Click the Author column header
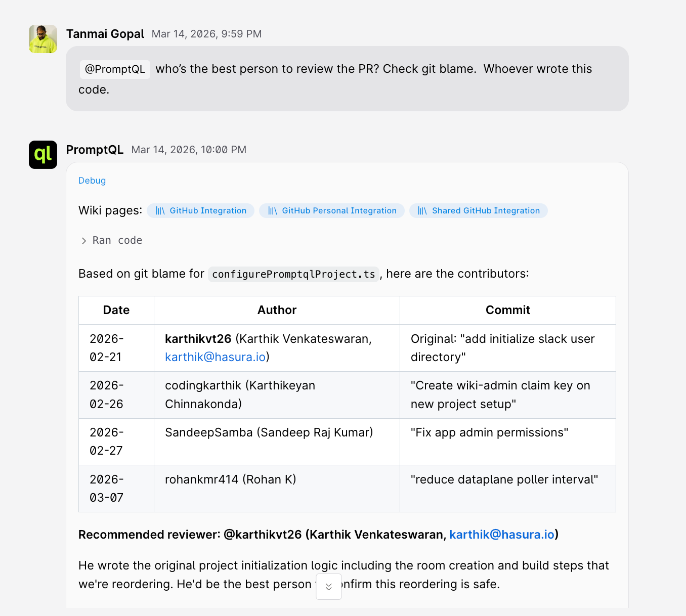686x616 pixels. 277,310
